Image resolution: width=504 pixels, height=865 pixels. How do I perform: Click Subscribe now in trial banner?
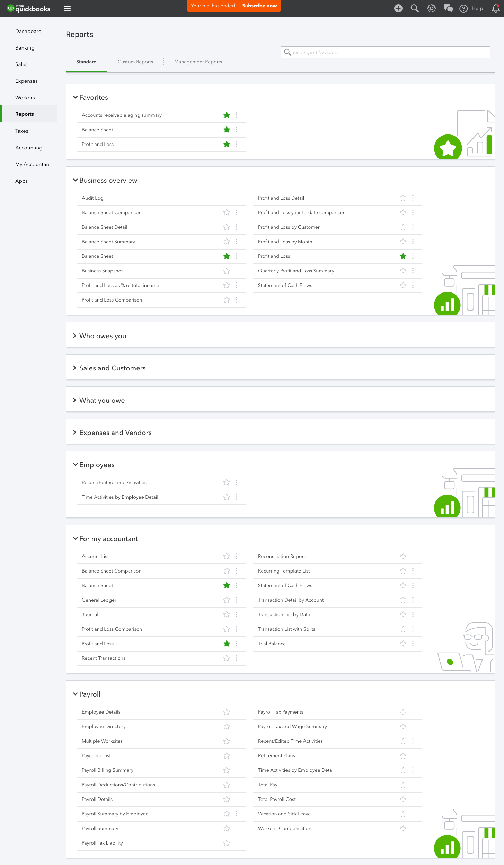click(x=259, y=6)
